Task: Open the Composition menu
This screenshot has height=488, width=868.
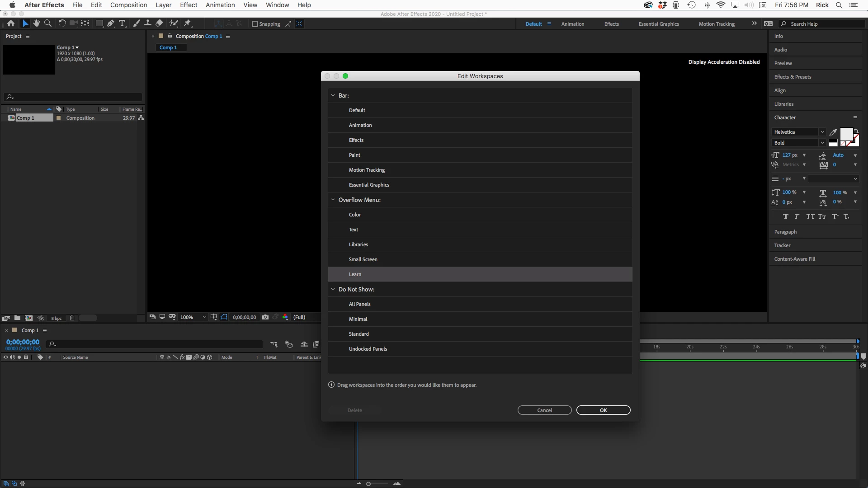Action: 128,5
